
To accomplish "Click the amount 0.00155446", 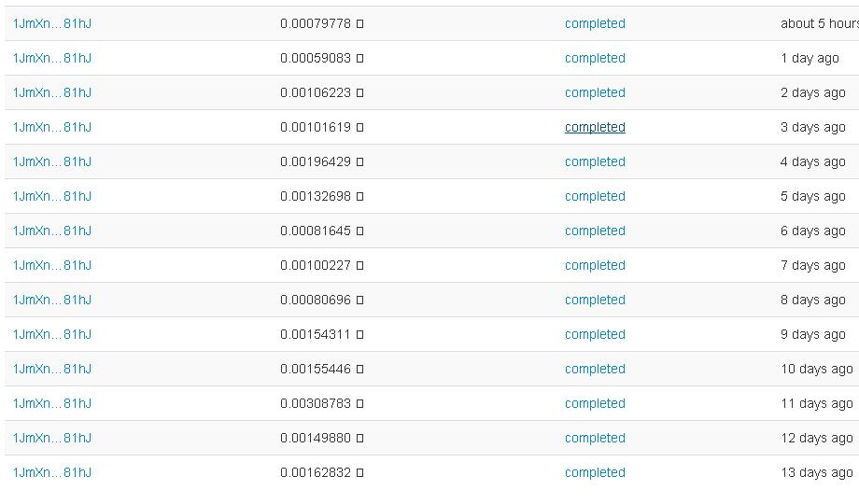I will [316, 369].
